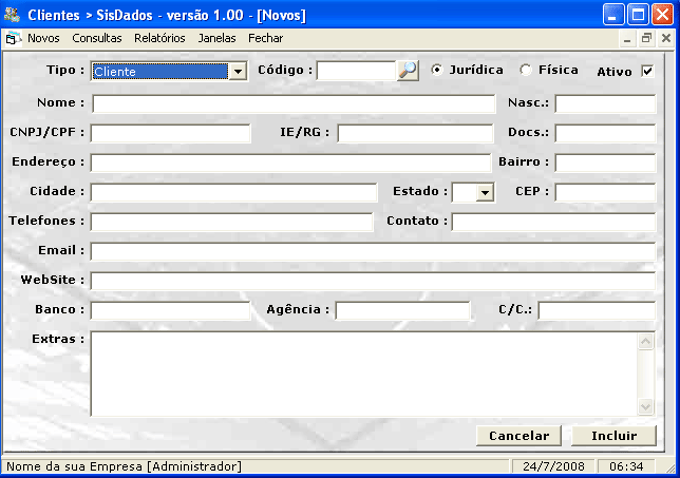Focus the Email input field
680x478 pixels.
point(373,252)
